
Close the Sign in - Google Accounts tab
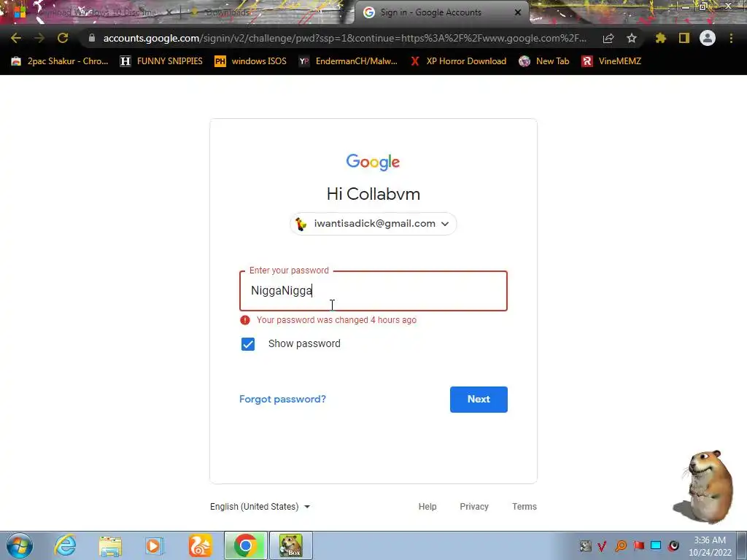pos(518,12)
